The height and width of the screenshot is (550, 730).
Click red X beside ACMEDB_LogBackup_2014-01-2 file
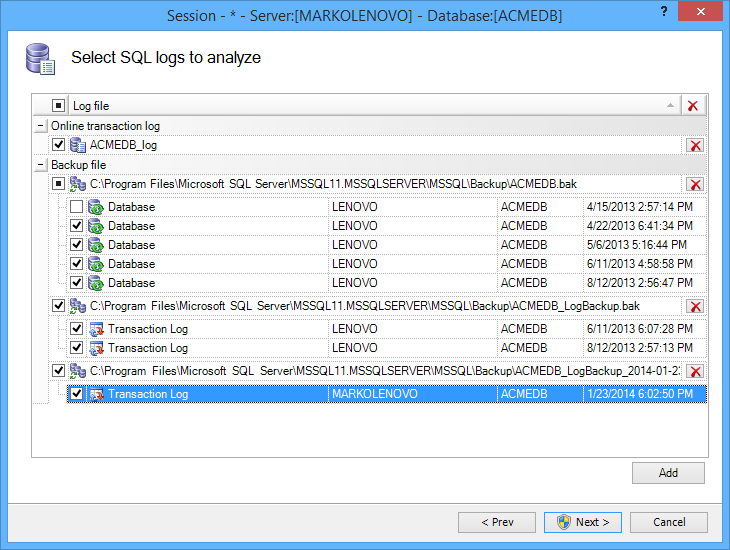(x=695, y=371)
